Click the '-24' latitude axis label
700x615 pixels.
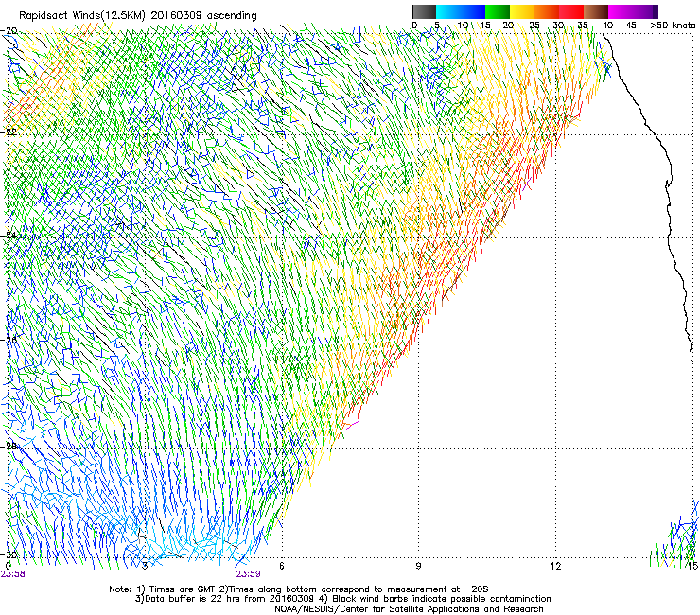(x=9, y=236)
